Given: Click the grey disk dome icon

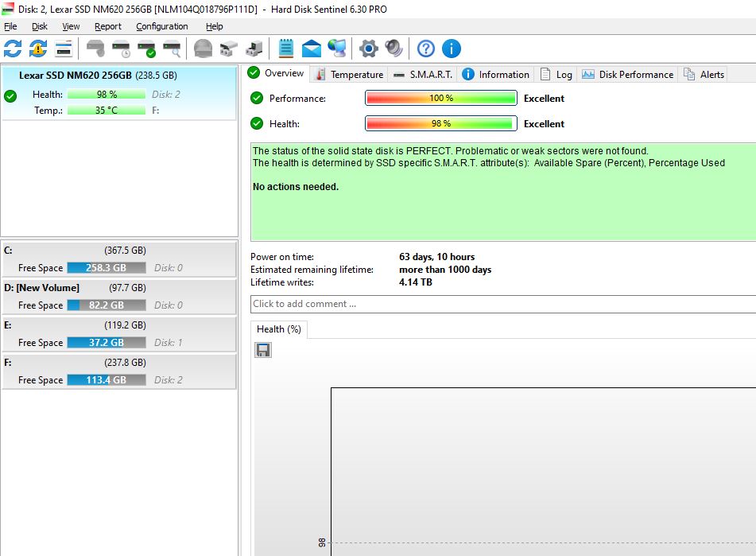Looking at the screenshot, I should (203, 49).
